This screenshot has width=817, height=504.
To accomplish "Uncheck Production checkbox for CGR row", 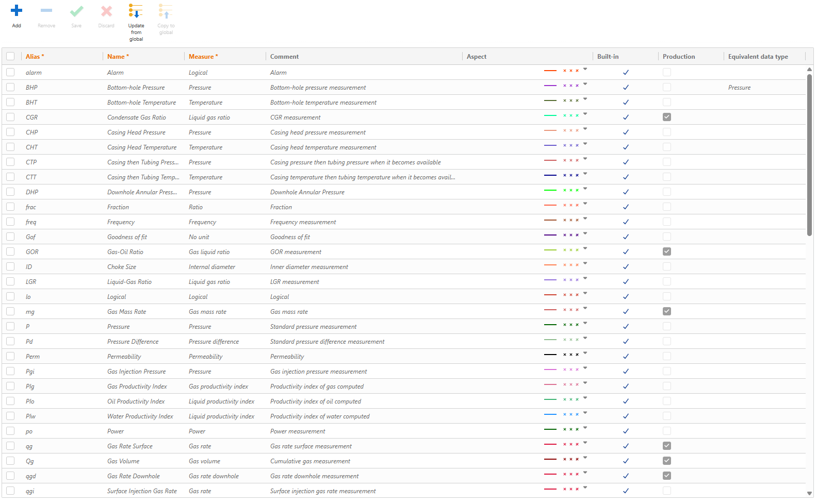I will 667,117.
